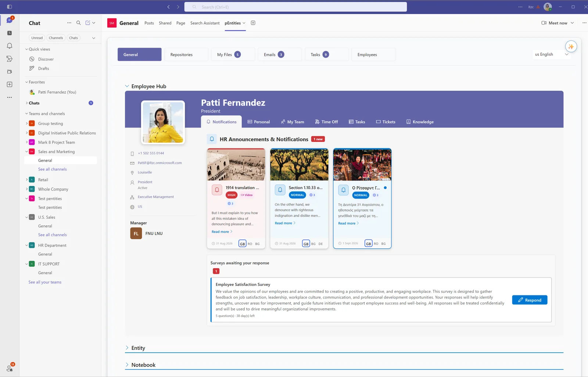Screen dimensions: 588x377
Task: Go back with the left navigation arrow
Action: (x=168, y=7)
